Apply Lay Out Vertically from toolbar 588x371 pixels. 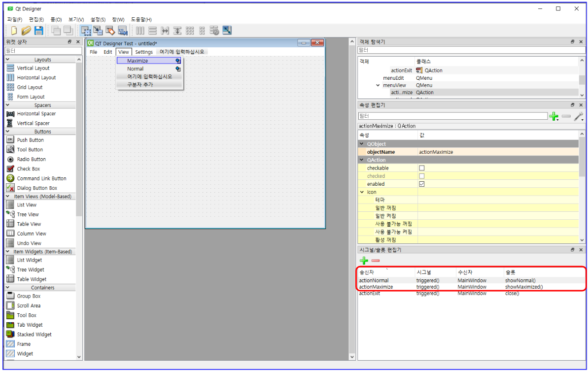pyautogui.click(x=152, y=31)
